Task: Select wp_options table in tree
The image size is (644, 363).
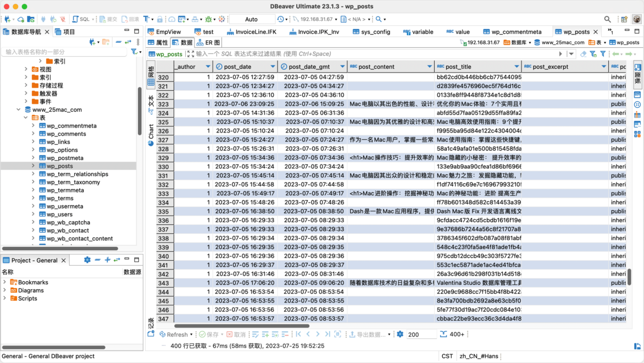Action: point(62,150)
